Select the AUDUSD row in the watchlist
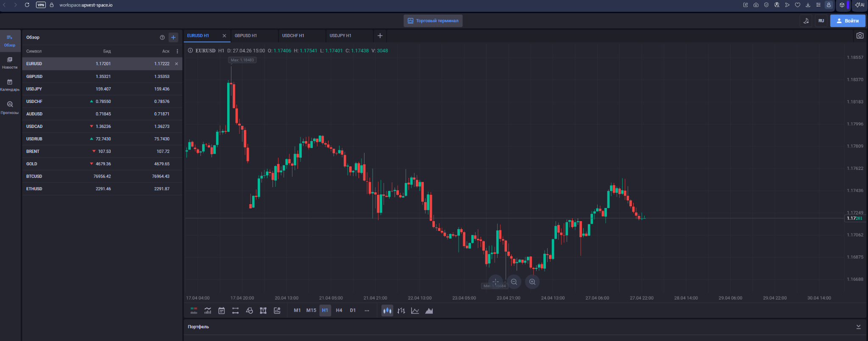 (x=102, y=114)
